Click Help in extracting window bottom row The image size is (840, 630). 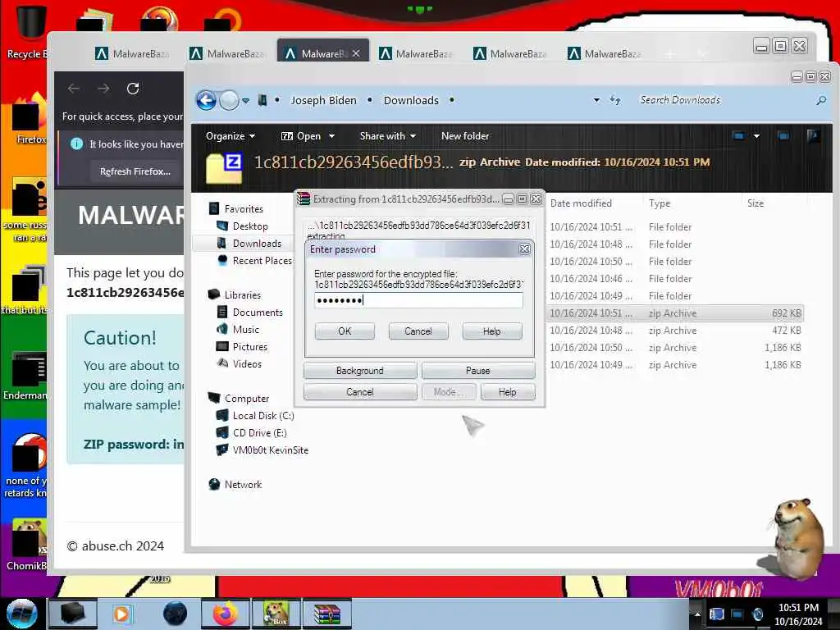point(507,391)
